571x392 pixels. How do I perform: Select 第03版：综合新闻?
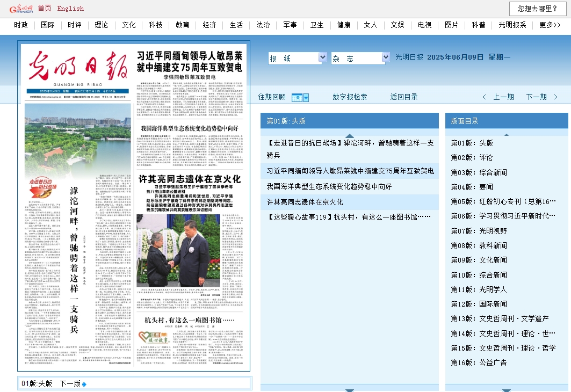tap(479, 172)
